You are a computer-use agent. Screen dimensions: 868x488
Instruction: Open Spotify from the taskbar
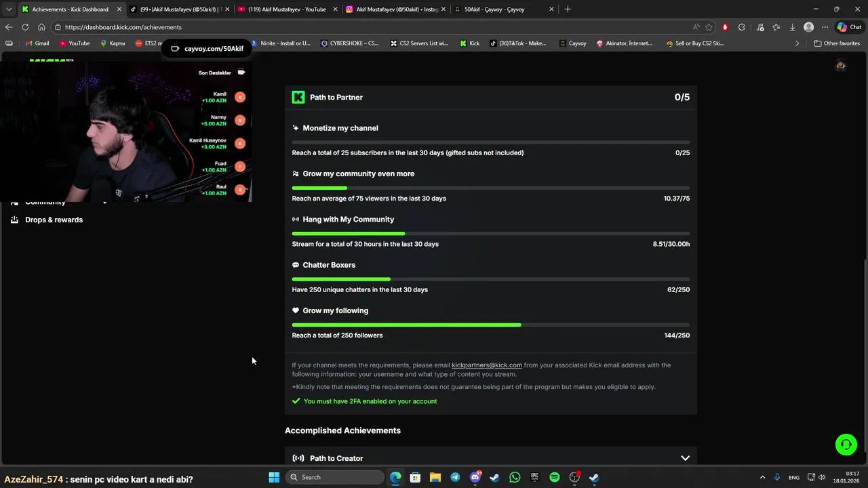[555, 477]
